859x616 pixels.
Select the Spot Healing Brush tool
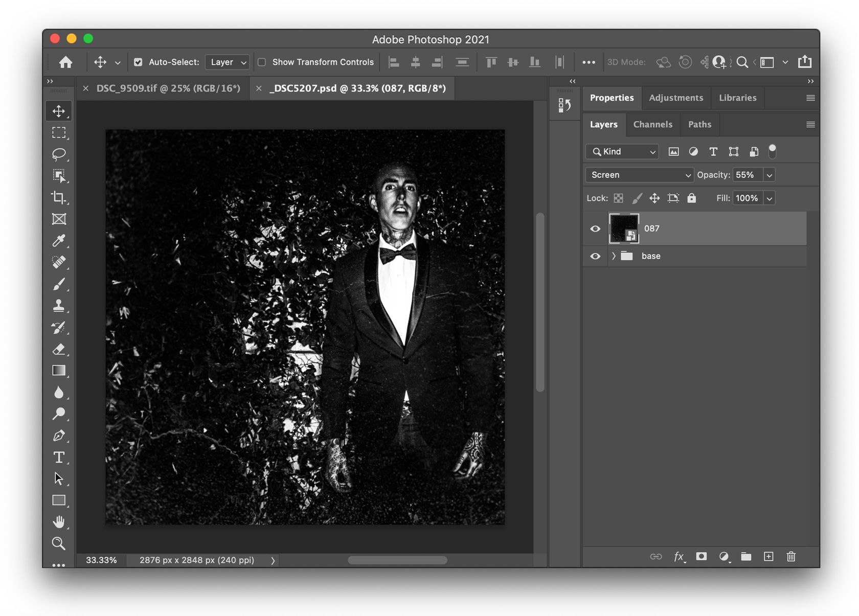[x=59, y=262]
